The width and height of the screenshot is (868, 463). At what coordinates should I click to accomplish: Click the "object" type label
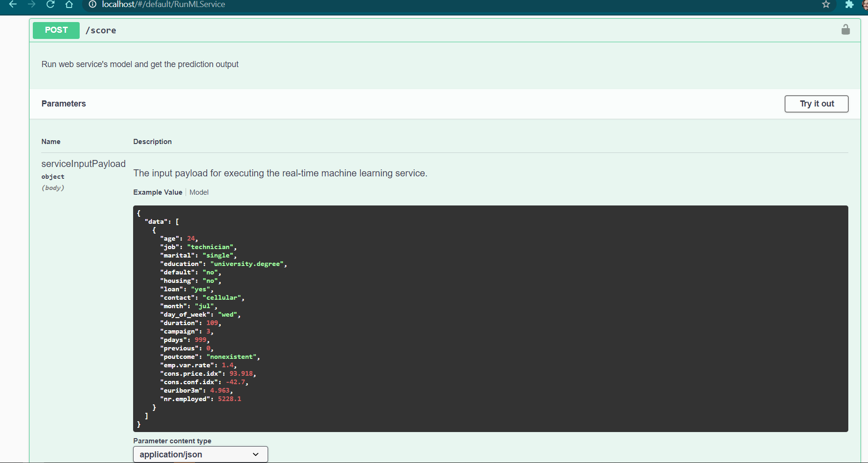click(x=53, y=177)
